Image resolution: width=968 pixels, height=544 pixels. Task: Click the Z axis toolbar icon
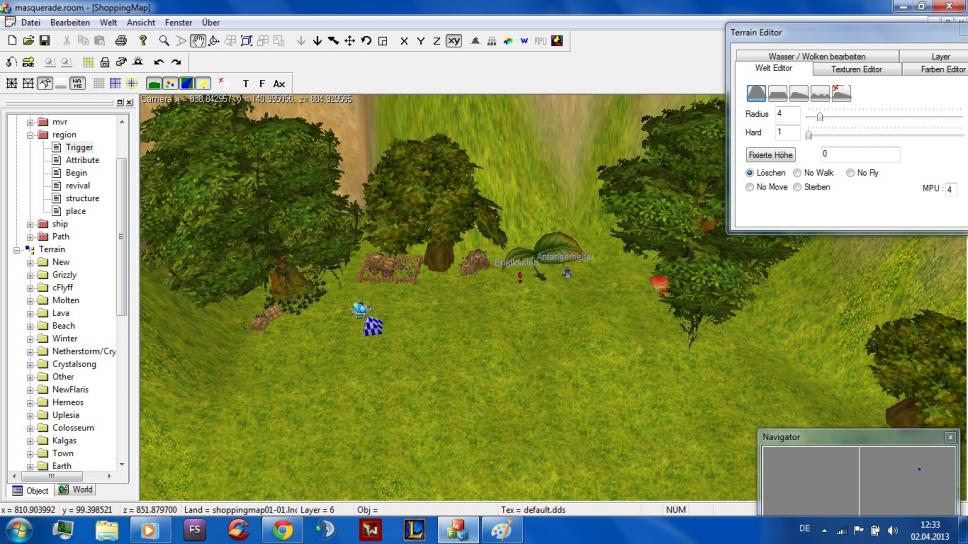tap(436, 41)
